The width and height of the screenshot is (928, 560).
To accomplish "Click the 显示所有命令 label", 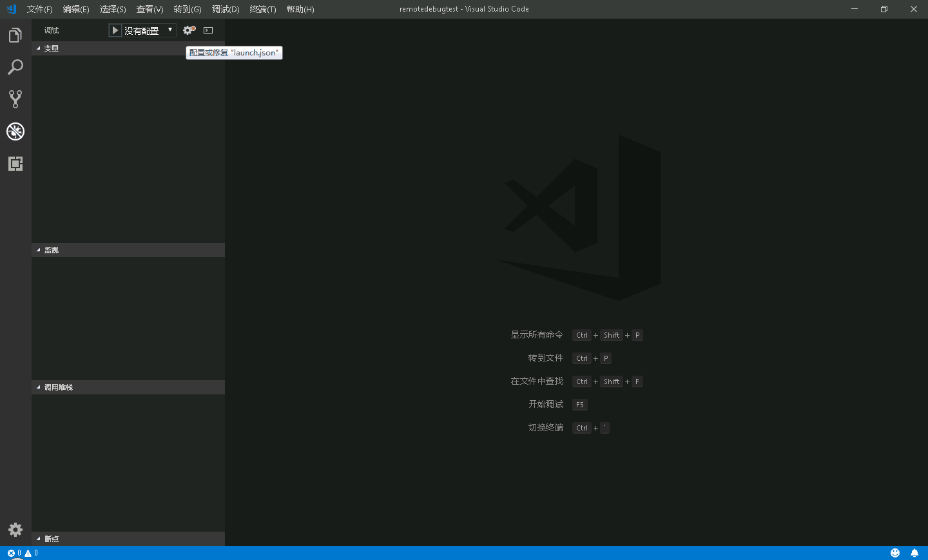I will [x=537, y=335].
